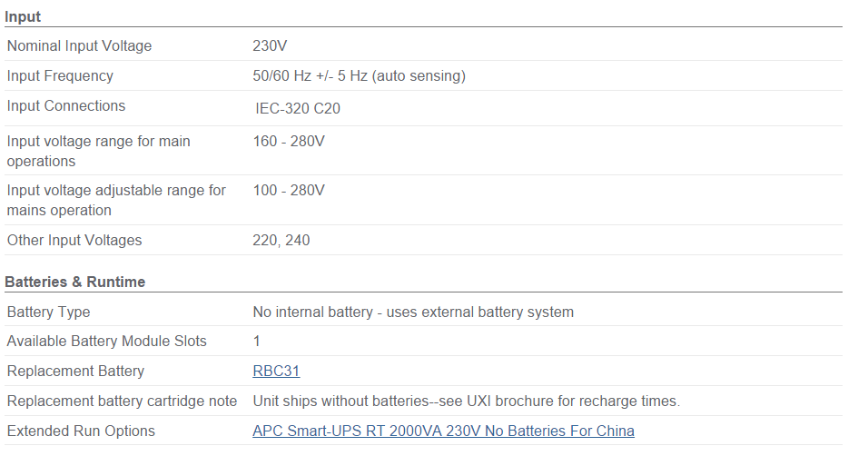Image resolution: width=868 pixels, height=456 pixels.
Task: Select the Nominal Input Voltage label
Action: [79, 45]
